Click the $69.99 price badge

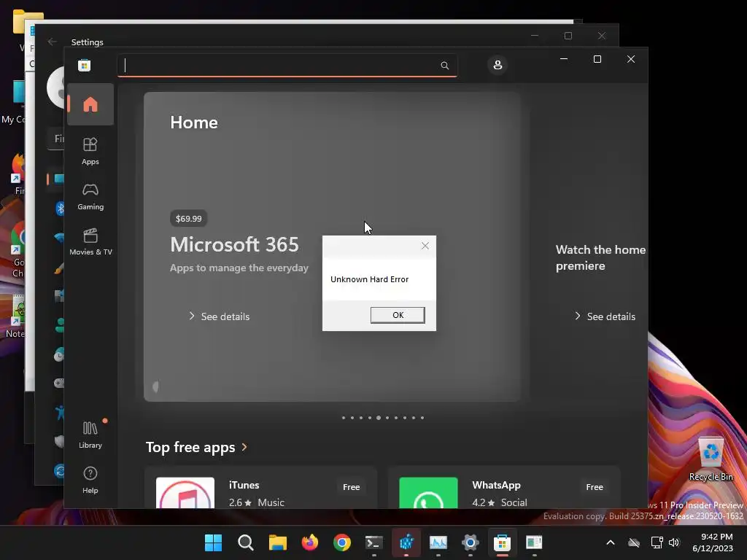pos(189,219)
